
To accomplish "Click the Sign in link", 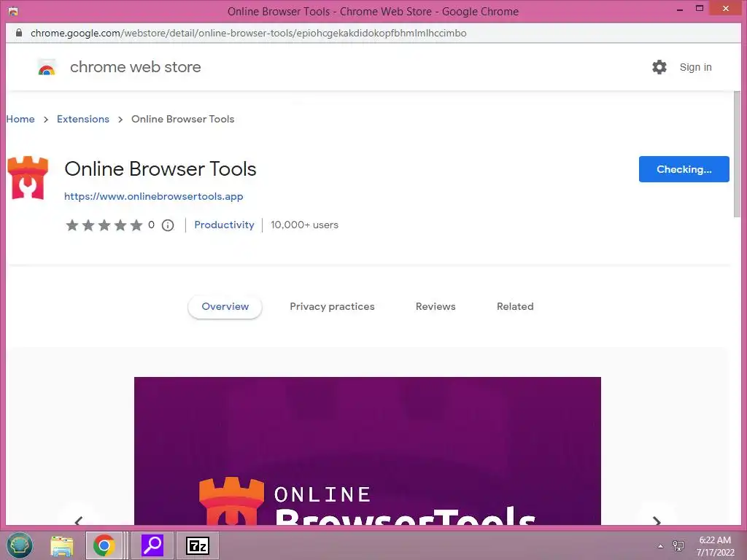I will coord(695,67).
